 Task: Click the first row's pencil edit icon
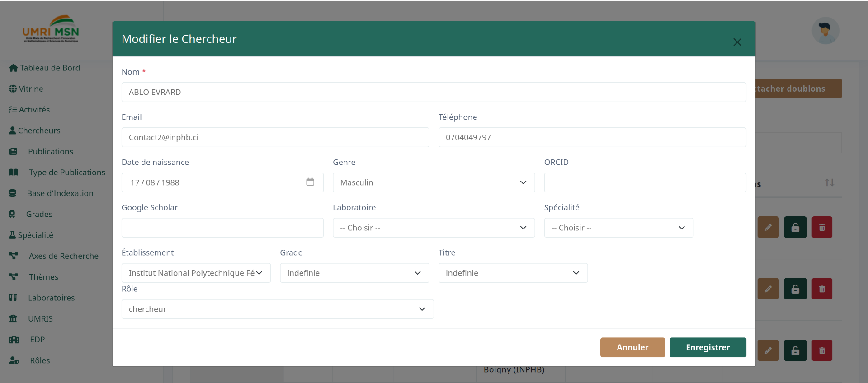click(x=768, y=227)
